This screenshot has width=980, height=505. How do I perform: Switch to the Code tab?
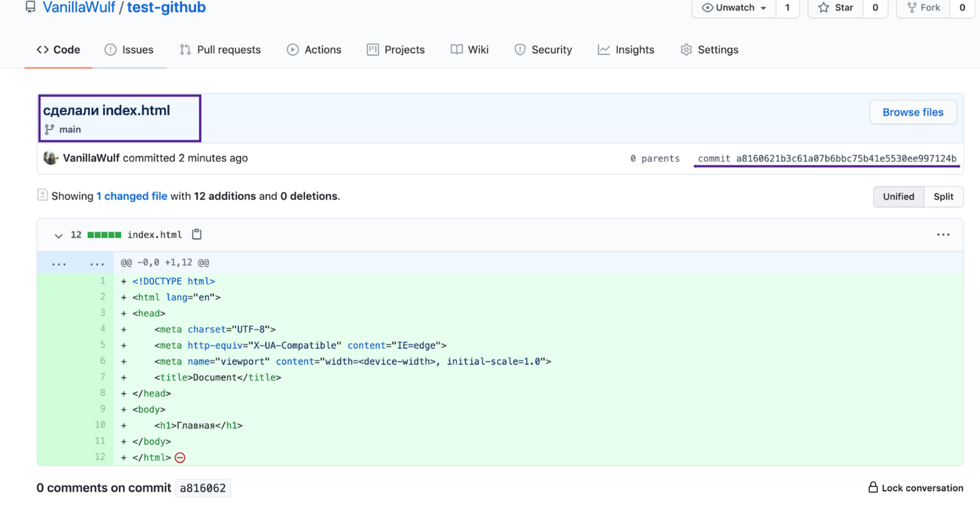coord(58,50)
